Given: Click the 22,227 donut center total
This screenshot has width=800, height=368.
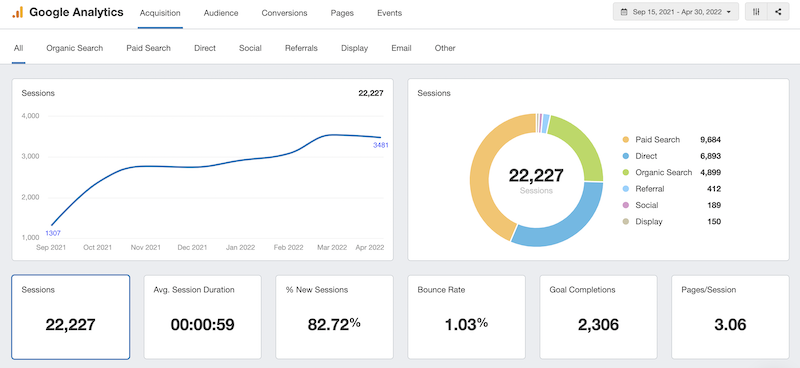Looking at the screenshot, I should pyautogui.click(x=536, y=175).
